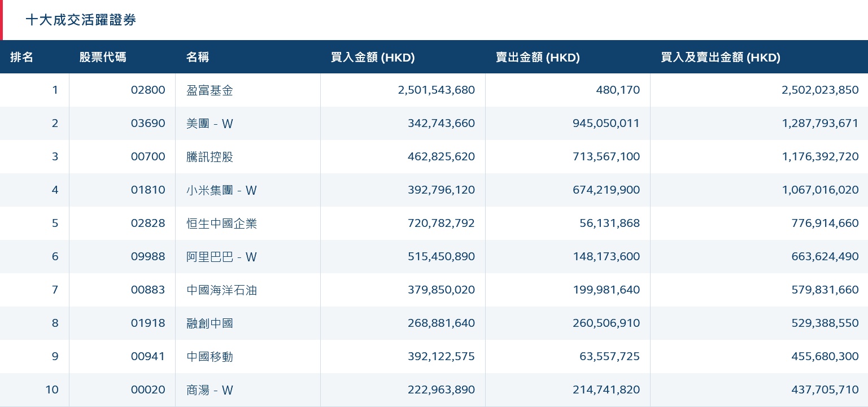Viewport: 868px width, 407px height.
Task: Click stock code 02828
Action: click(148, 224)
